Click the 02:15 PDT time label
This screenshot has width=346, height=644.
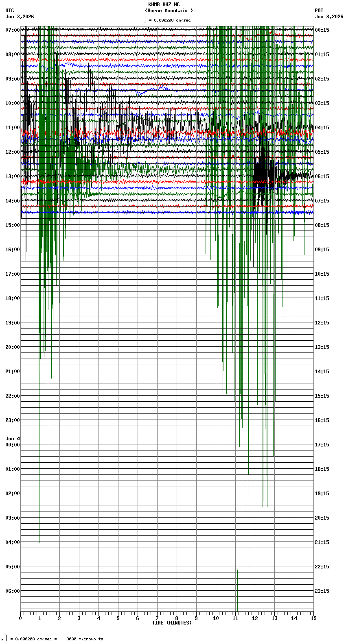point(322,79)
